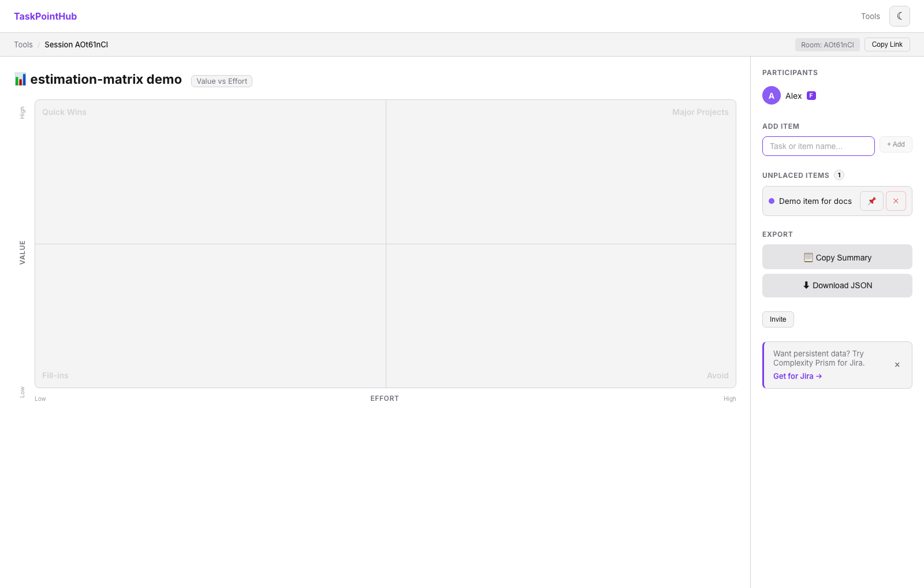Click the + Add button
This screenshot has width=924, height=588.
click(896, 144)
